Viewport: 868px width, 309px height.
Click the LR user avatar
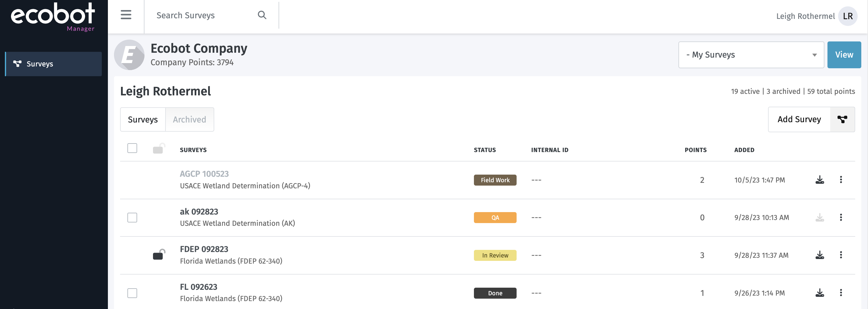848,16
